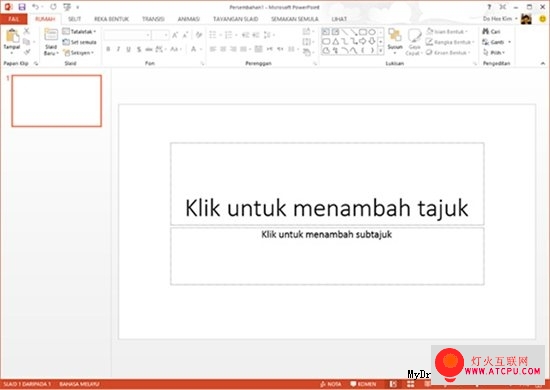This screenshot has height=390, width=550.
Task: Clear all formatting eraser icon
Action: pos(199,35)
